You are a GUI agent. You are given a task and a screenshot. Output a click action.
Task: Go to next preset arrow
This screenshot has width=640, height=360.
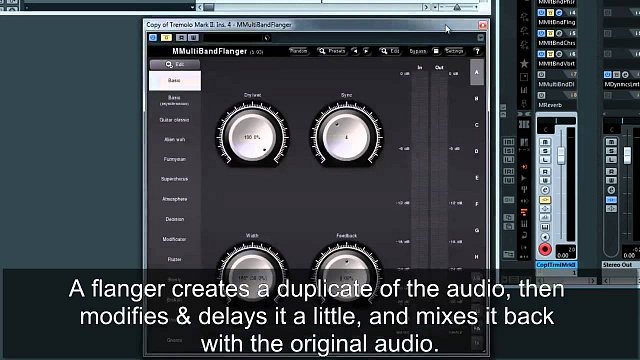(x=366, y=51)
